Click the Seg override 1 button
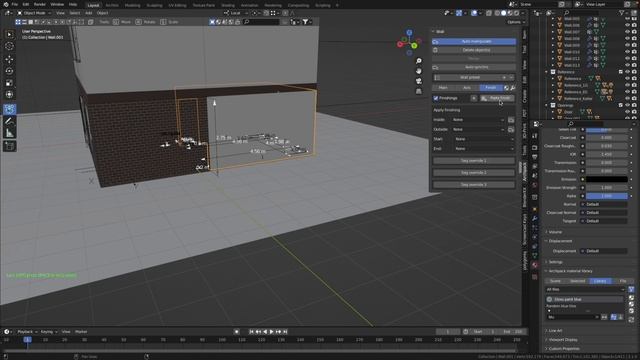The width and height of the screenshot is (640, 360). point(474,161)
